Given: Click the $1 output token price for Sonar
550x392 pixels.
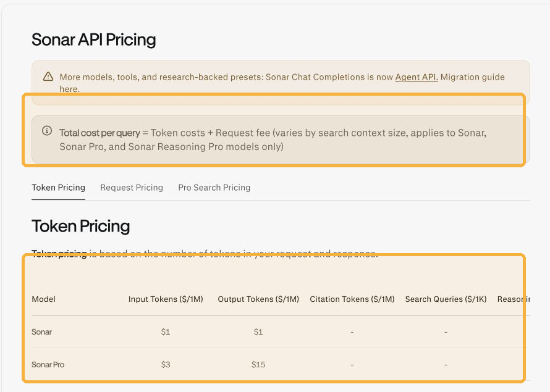Looking at the screenshot, I should (258, 332).
